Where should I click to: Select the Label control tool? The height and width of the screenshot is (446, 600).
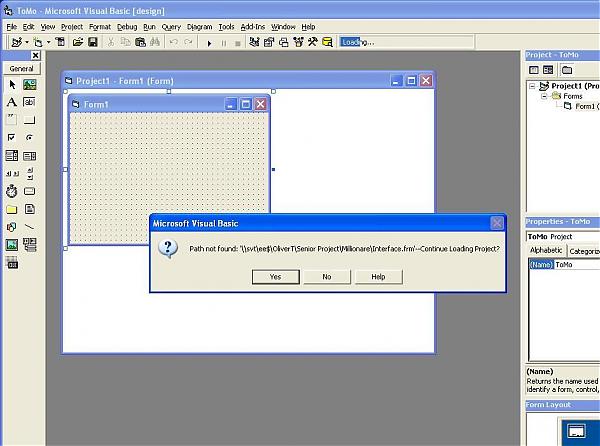click(x=12, y=102)
